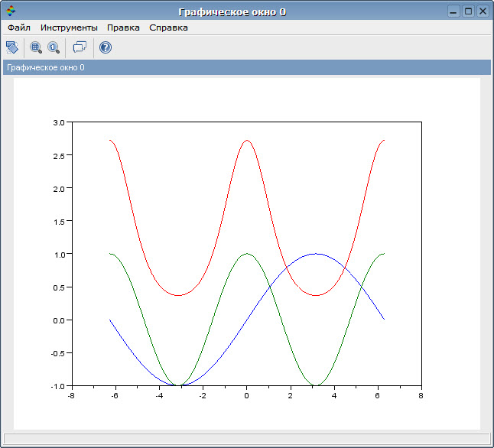
Task: Open the Справка menu
Action: [168, 28]
